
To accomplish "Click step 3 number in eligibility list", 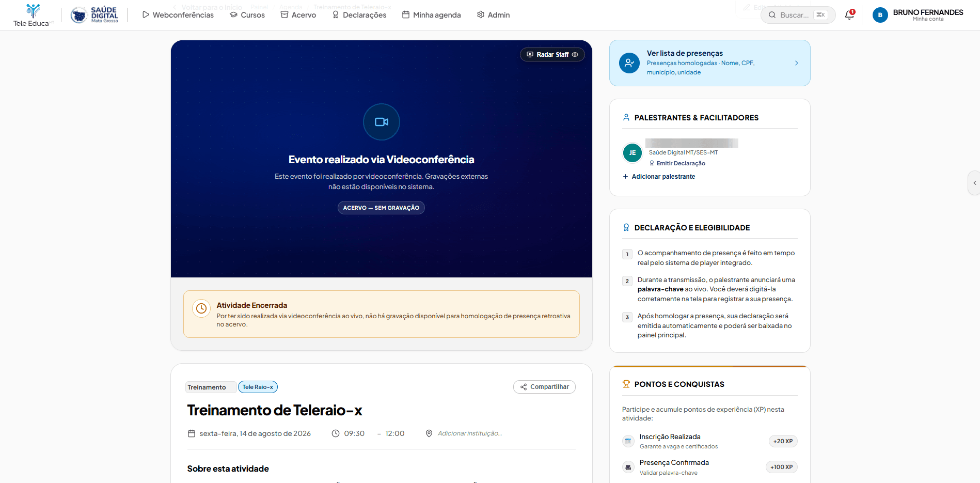I will point(627,317).
